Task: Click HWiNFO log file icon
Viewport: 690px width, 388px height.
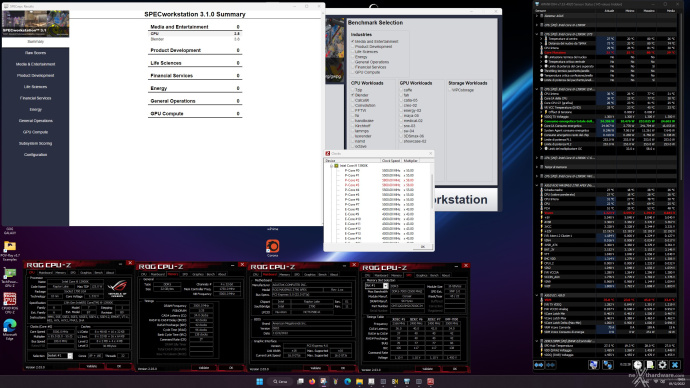Action: (650, 365)
